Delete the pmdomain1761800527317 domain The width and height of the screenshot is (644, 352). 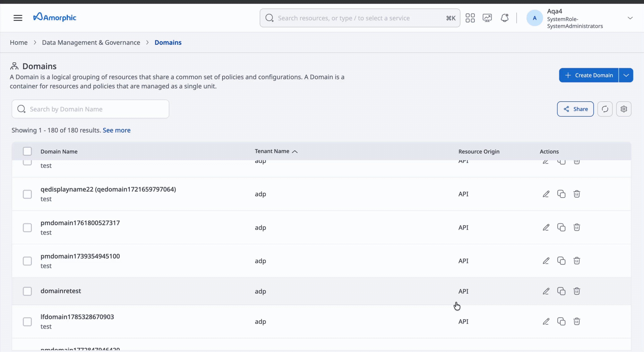[x=577, y=228]
